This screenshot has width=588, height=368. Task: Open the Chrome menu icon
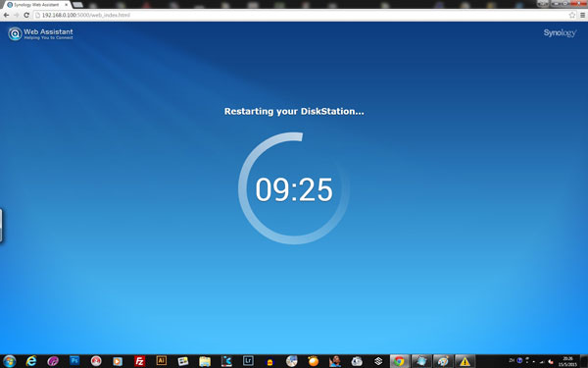coord(582,15)
